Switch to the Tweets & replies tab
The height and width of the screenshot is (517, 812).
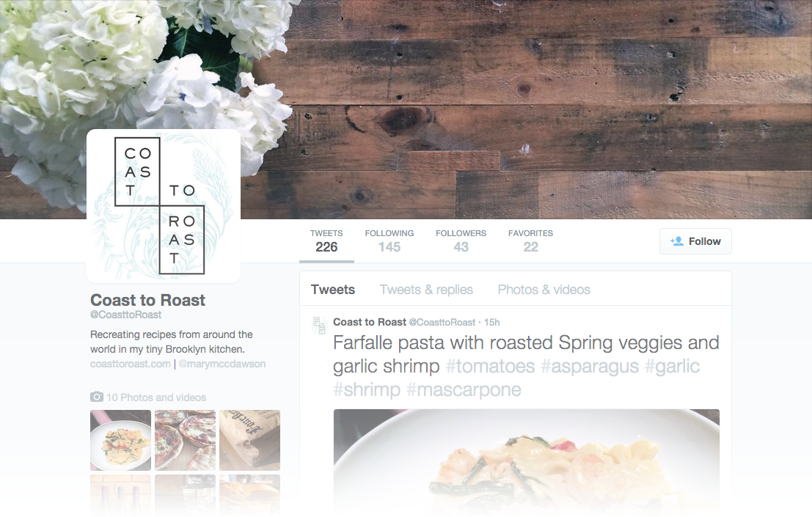[x=426, y=289]
